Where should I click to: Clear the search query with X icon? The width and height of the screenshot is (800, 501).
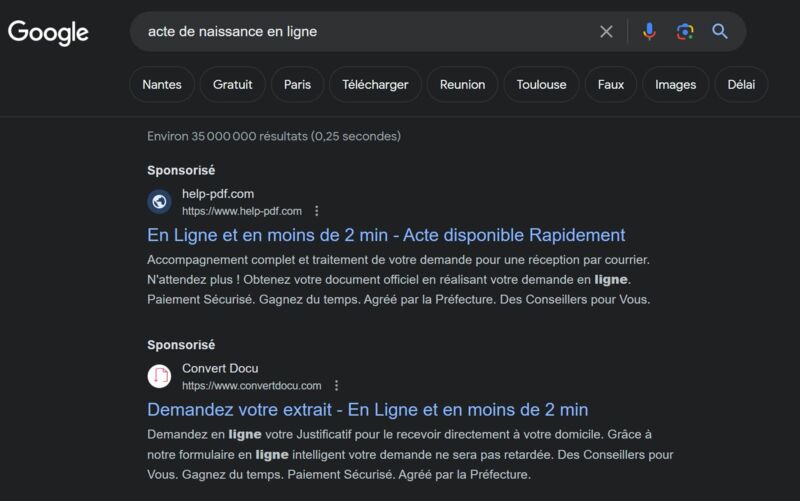[x=606, y=32]
